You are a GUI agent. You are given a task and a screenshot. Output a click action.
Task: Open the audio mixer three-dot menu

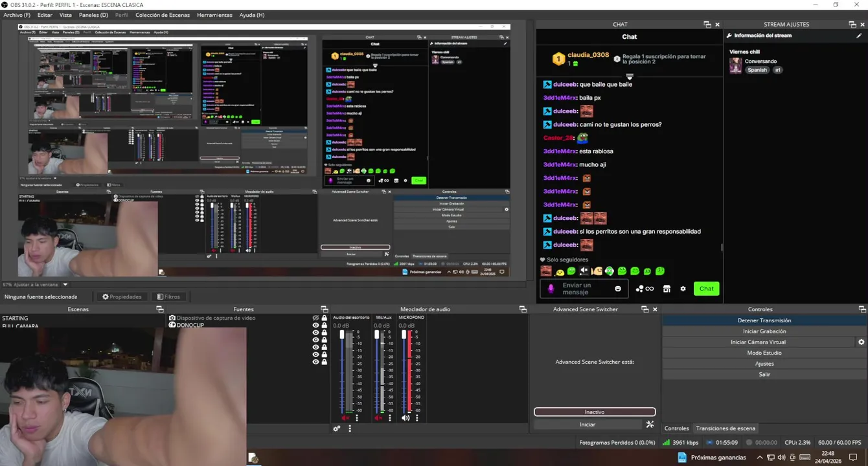350,428
